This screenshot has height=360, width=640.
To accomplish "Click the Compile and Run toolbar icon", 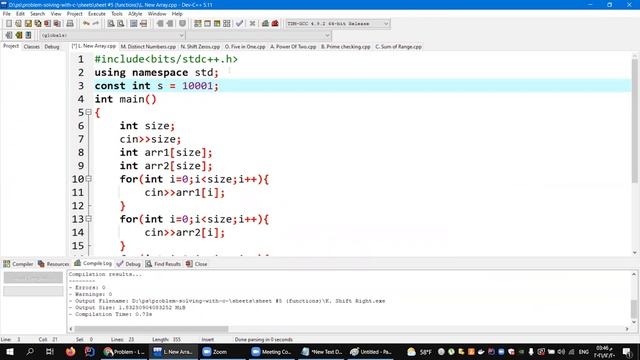I will click(217, 24).
